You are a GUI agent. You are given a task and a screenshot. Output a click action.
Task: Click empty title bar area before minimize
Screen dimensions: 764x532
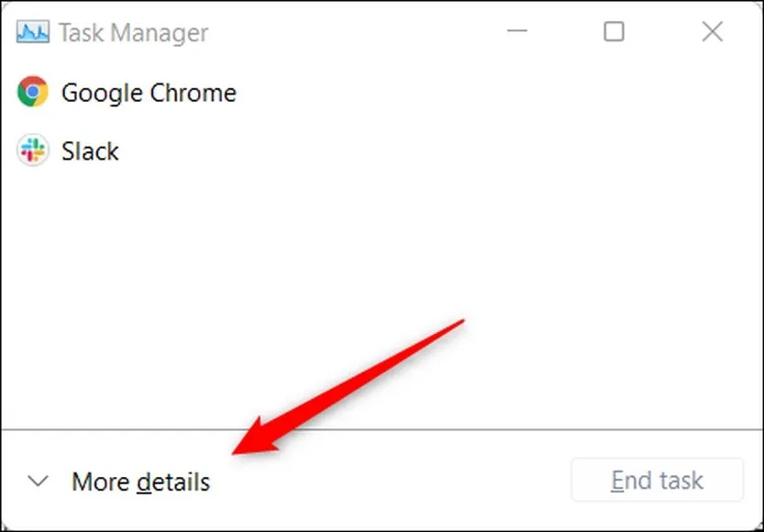click(x=367, y=33)
